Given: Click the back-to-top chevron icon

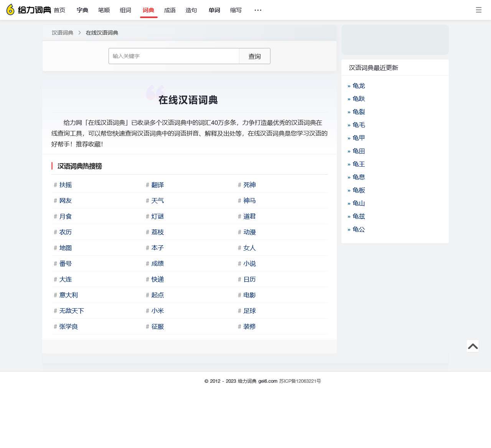Looking at the screenshot, I should [x=473, y=346].
